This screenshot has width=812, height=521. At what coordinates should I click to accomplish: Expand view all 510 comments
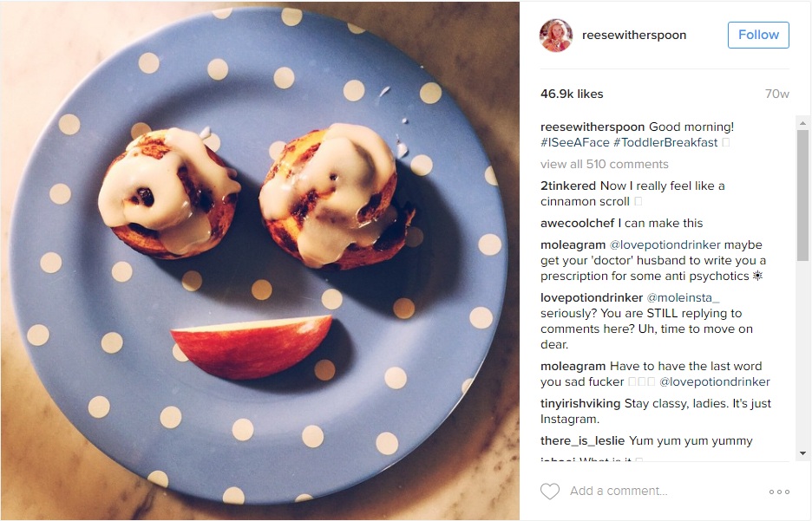click(x=605, y=164)
